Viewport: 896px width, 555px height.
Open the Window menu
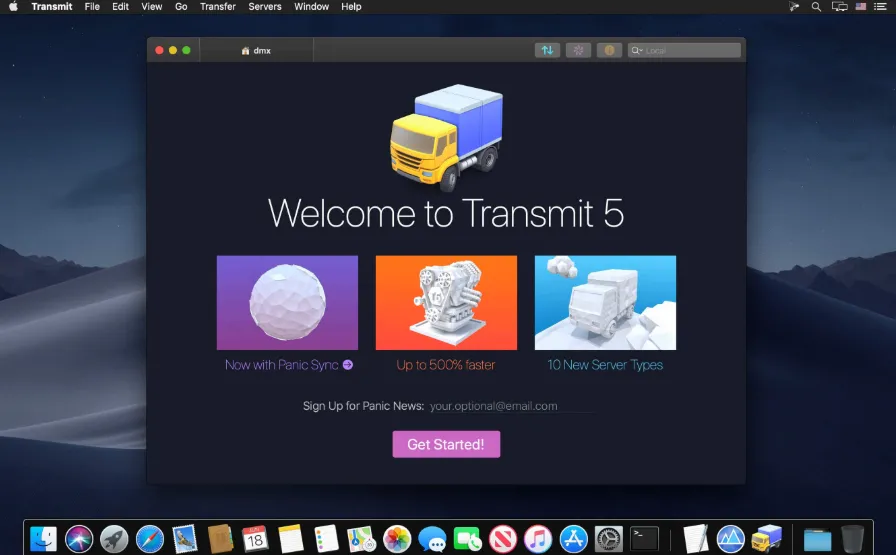click(x=311, y=7)
